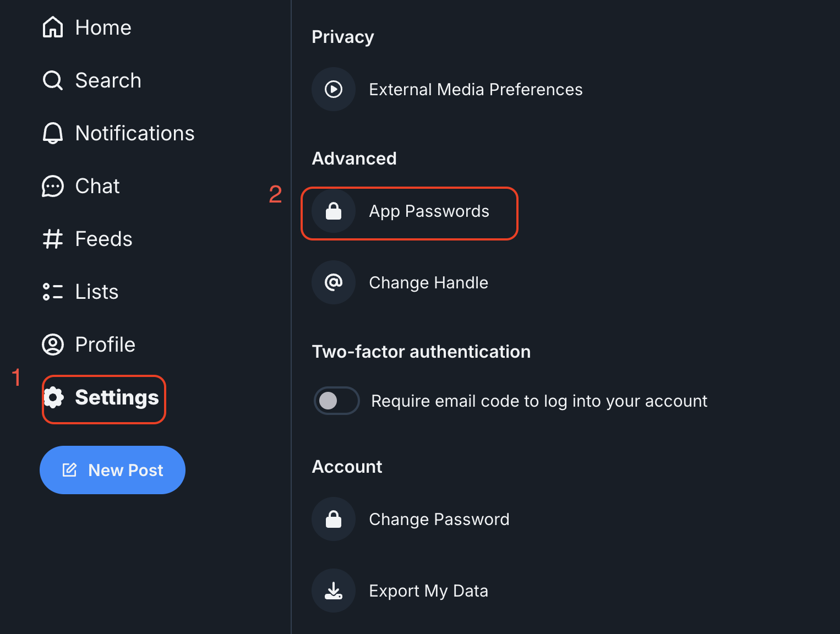Click the Home house icon
Screen dimensions: 840x634
(x=53, y=27)
